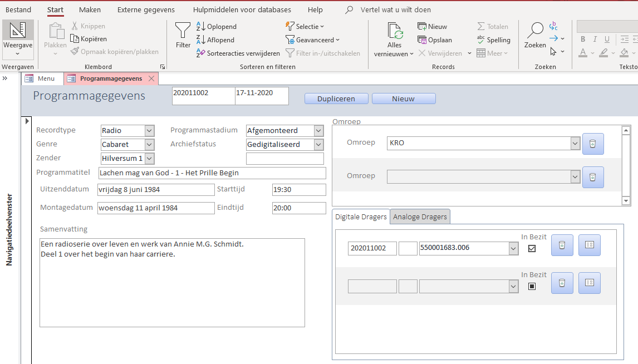Toggle In Bezit checkbox in empty carrier row
Screen dimensions: 638x364
pyautogui.click(x=532, y=287)
